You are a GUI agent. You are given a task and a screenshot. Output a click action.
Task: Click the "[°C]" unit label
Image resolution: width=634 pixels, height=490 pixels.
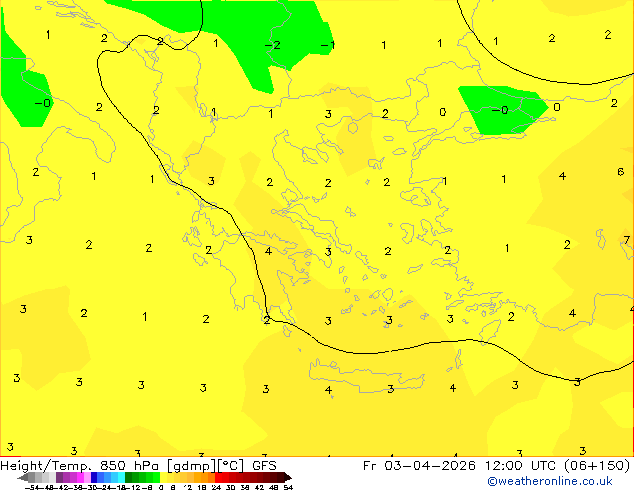pyautogui.click(x=231, y=466)
